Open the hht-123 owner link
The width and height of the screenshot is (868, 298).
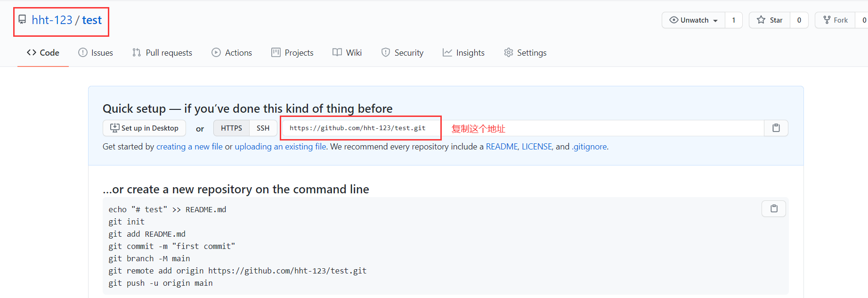click(52, 20)
